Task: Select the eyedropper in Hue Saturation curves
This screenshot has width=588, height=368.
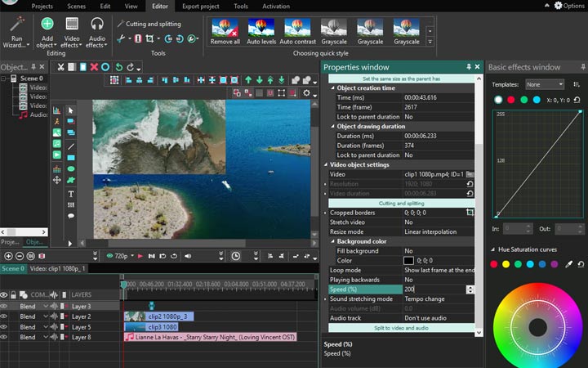Action: (x=569, y=264)
